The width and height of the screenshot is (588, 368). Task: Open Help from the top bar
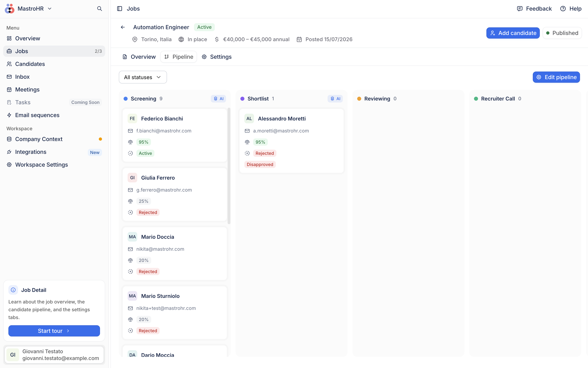point(571,9)
